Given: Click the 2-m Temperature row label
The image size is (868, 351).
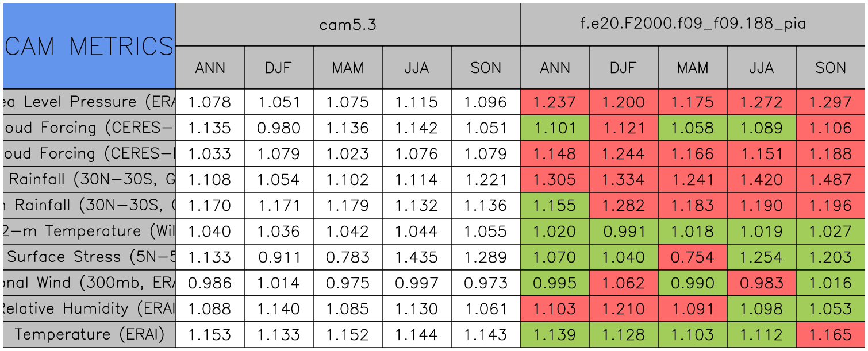Looking at the screenshot, I should click(x=89, y=231).
